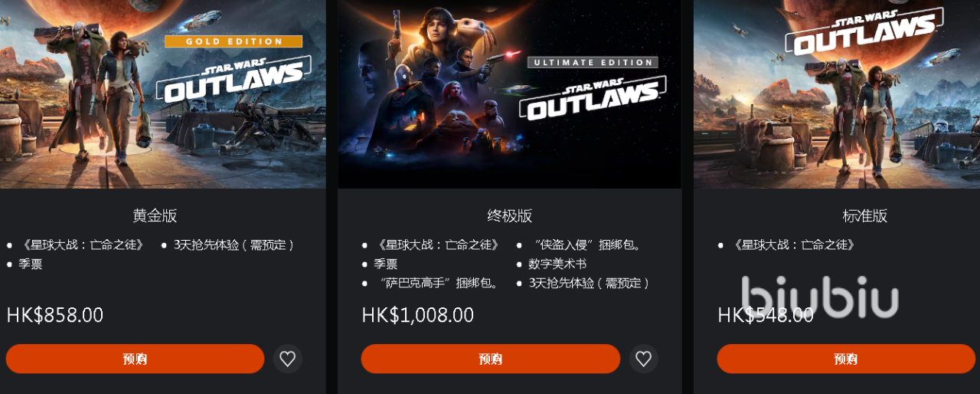
Task: Click the biubiu watermark logo
Action: pyautogui.click(x=820, y=297)
